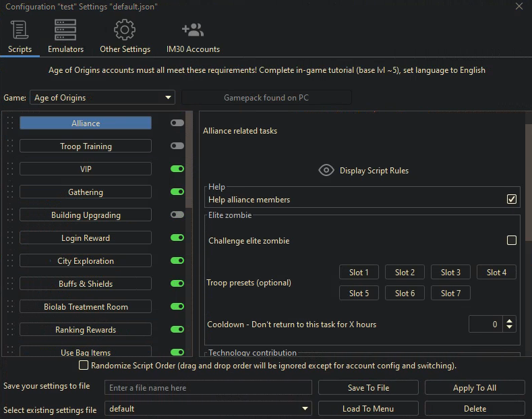Open the Game selection dropdown
This screenshot has height=419, width=532.
point(102,98)
